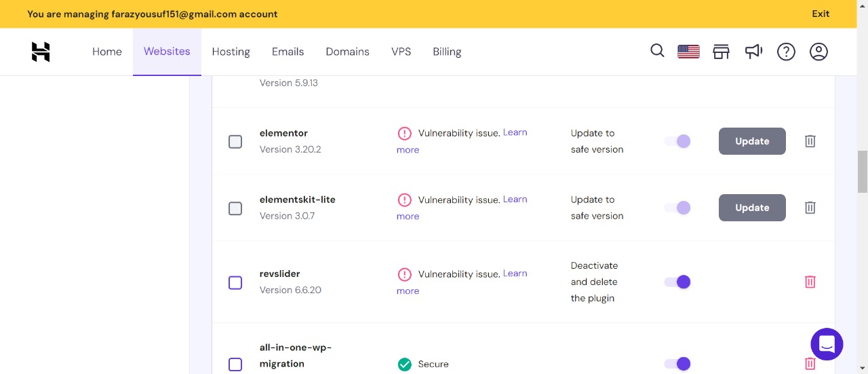Click the 'elementskit-lite' plugin name
Screen dimensions: 868x374
click(297, 200)
